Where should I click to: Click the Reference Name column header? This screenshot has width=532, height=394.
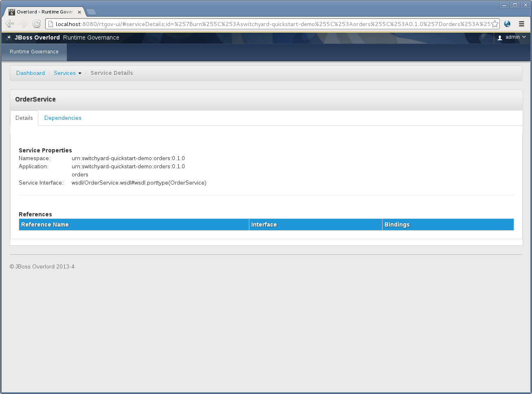pos(45,225)
